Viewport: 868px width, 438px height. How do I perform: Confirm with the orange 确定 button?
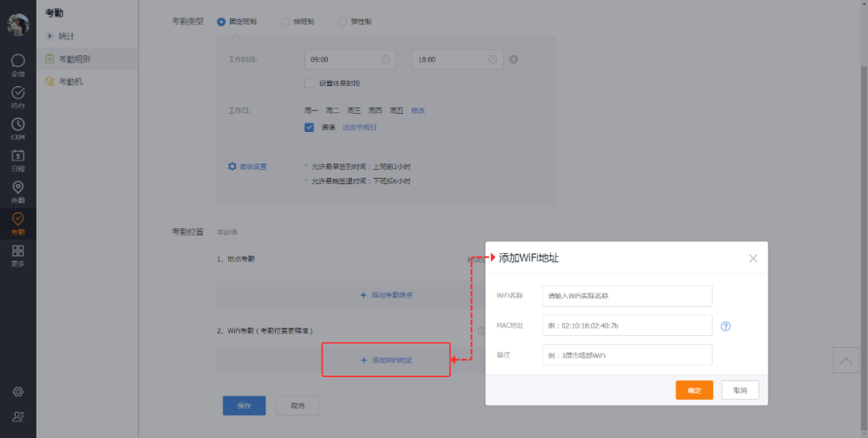pos(694,390)
